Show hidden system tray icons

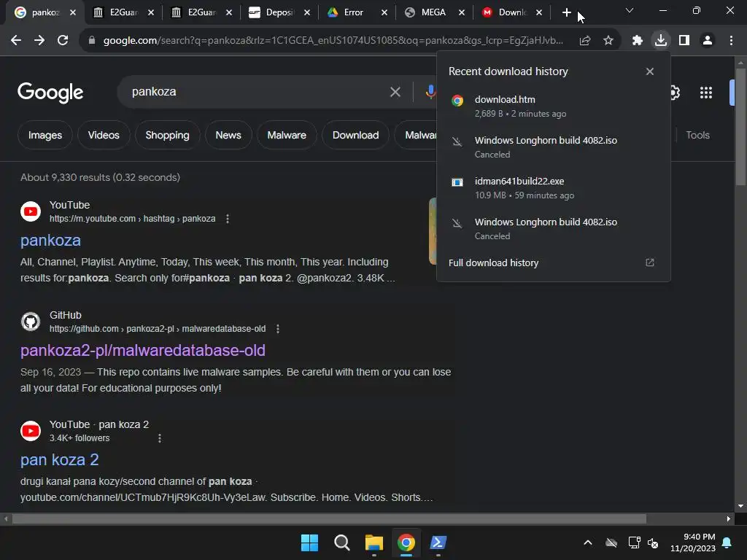click(x=588, y=542)
